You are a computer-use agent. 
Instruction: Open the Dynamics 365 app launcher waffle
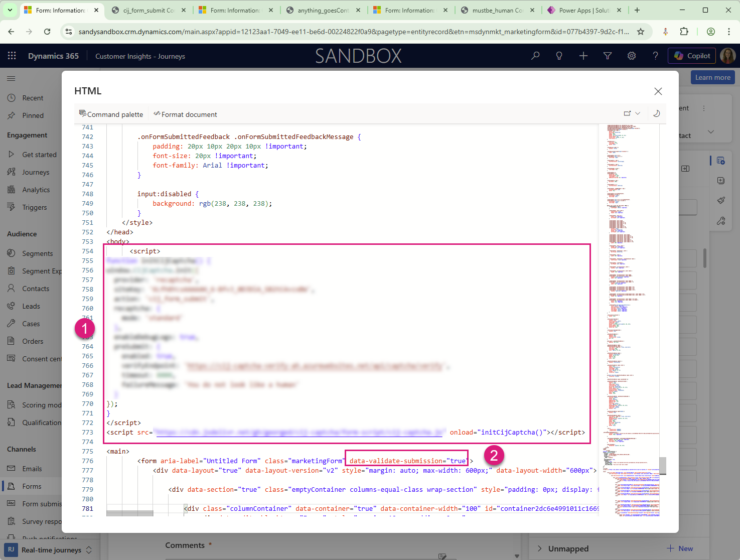pyautogui.click(x=12, y=56)
